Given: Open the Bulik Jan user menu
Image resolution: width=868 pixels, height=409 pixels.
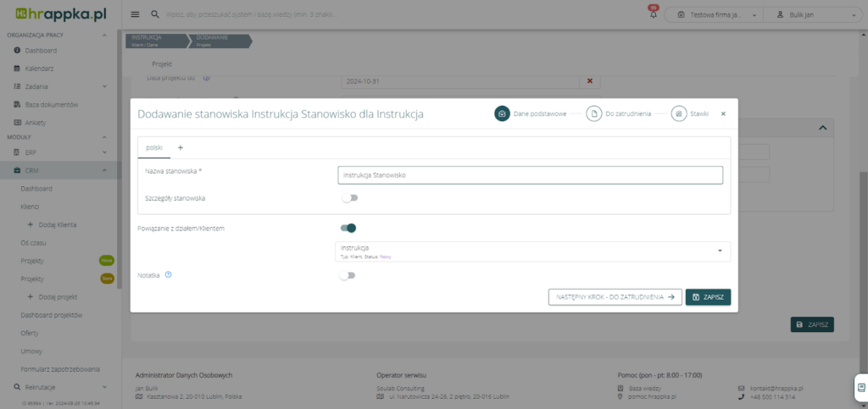Looking at the screenshot, I should click(x=812, y=14).
